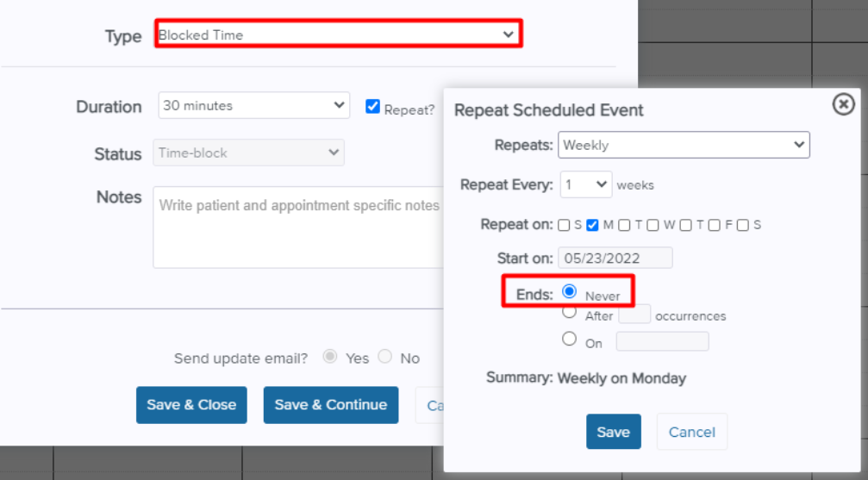Click the Notes text area

[299, 228]
